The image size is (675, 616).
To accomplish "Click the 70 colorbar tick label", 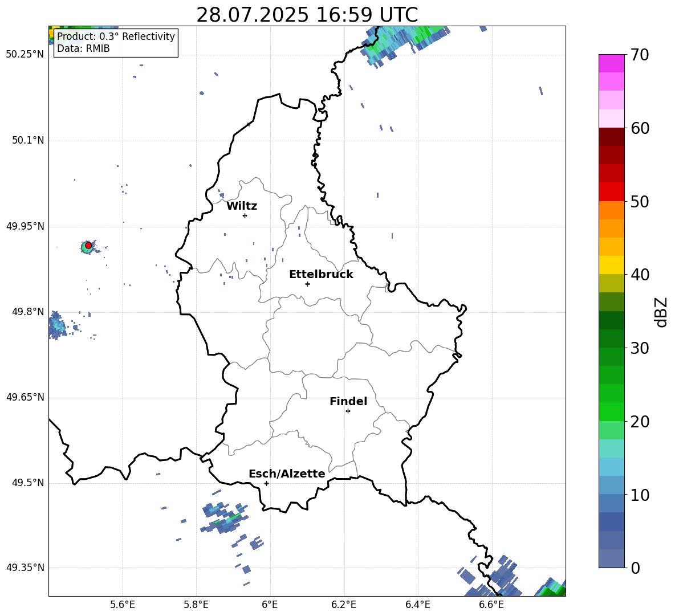I will pyautogui.click(x=640, y=55).
